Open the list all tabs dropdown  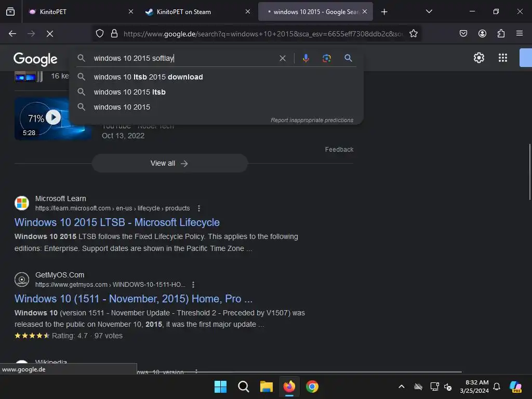429,11
